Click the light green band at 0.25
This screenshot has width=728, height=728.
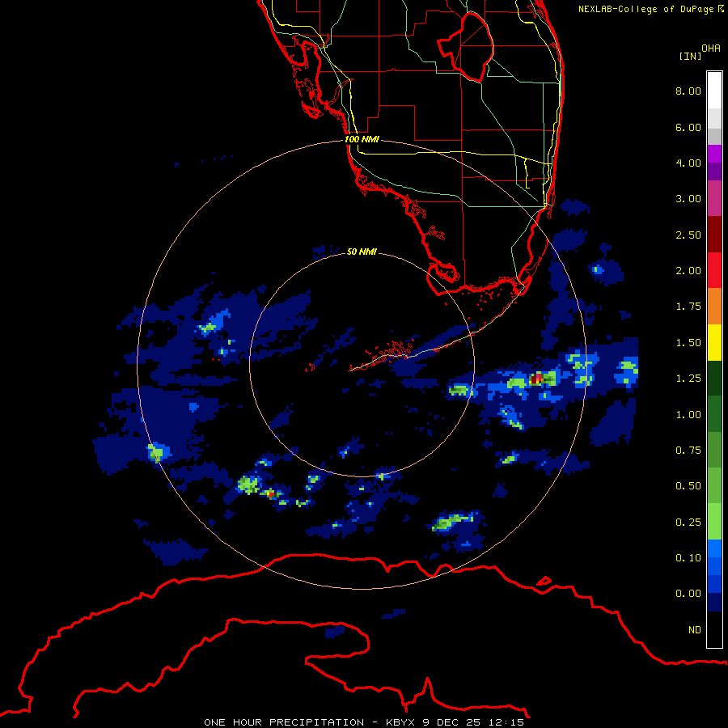pos(714,522)
